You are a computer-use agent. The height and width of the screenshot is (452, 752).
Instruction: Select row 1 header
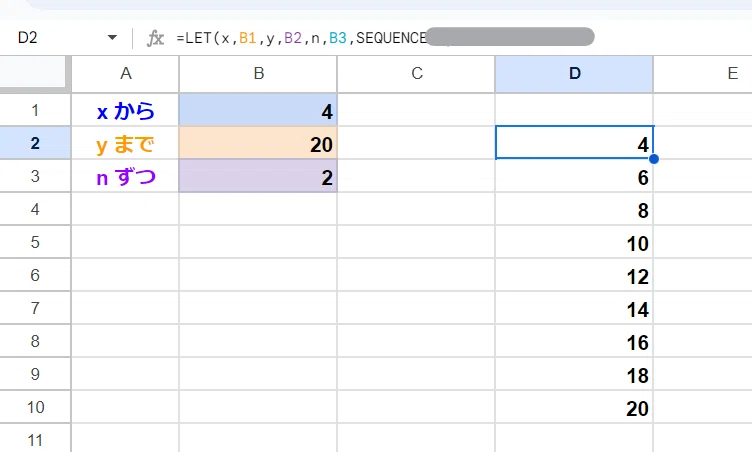(x=35, y=110)
